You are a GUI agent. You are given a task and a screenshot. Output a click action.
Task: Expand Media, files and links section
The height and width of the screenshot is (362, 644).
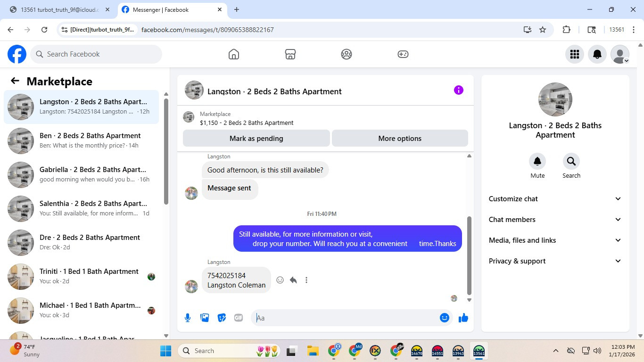(x=555, y=240)
